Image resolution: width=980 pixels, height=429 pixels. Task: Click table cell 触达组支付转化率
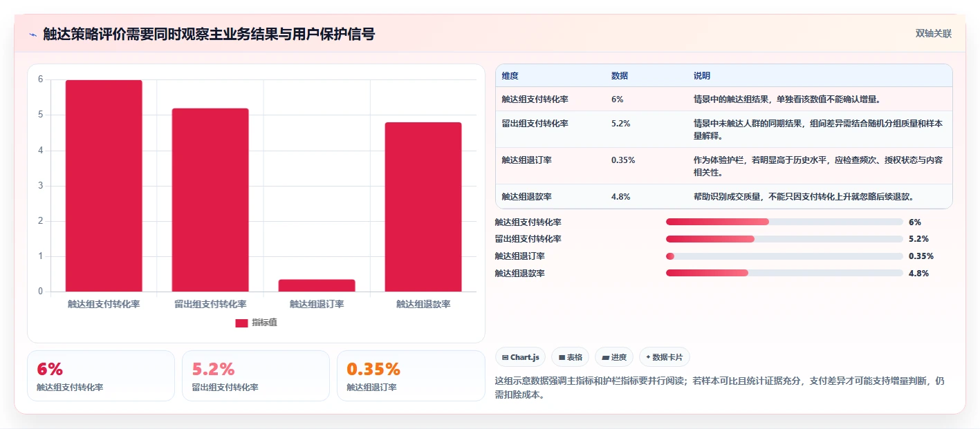point(535,99)
